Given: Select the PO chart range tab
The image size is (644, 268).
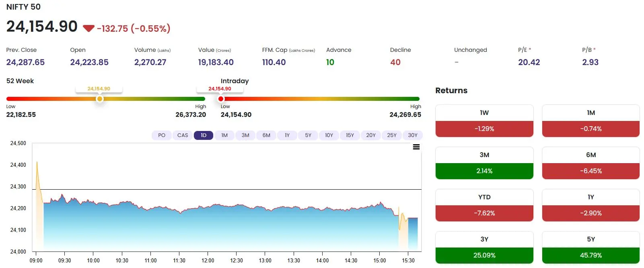Looking at the screenshot, I should (x=162, y=135).
